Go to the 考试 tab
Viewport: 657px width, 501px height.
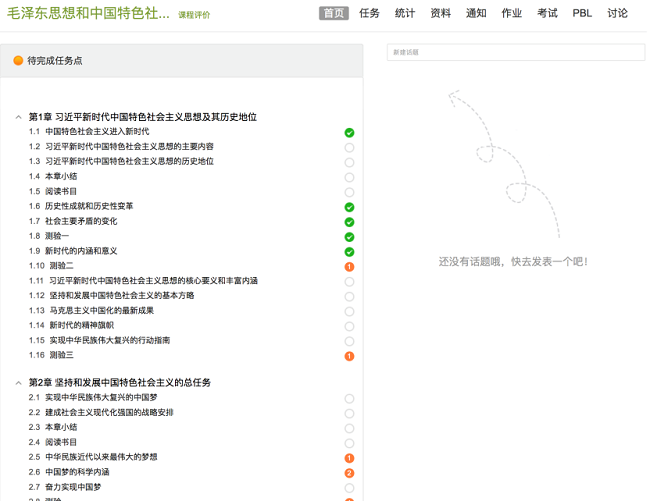(x=547, y=13)
